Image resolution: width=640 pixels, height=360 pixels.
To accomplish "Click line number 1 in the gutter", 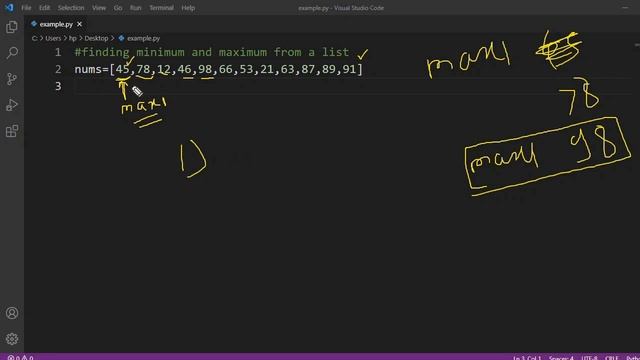I will click(x=58, y=52).
